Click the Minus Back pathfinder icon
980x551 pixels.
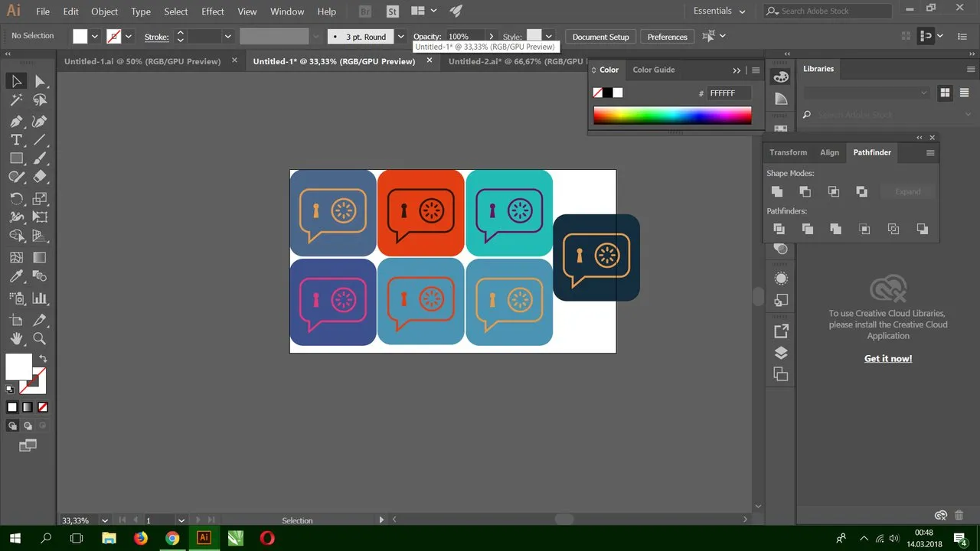(922, 229)
